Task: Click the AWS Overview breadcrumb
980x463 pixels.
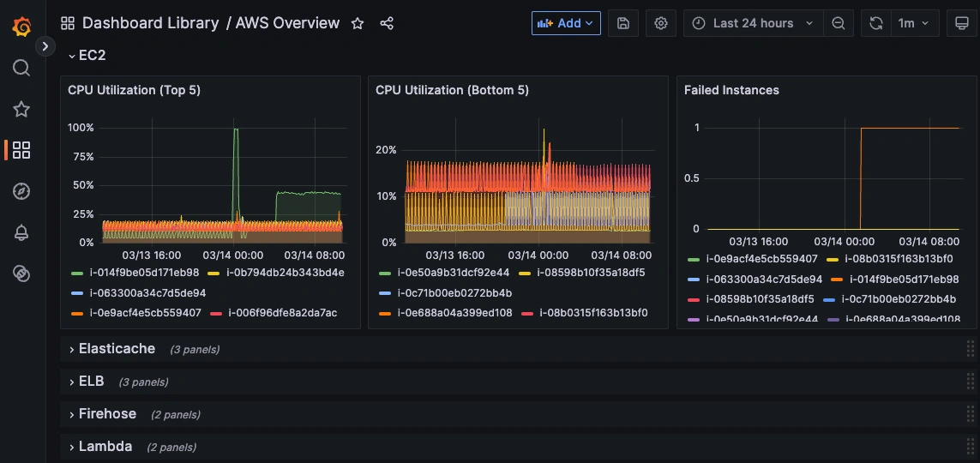Action: (287, 24)
